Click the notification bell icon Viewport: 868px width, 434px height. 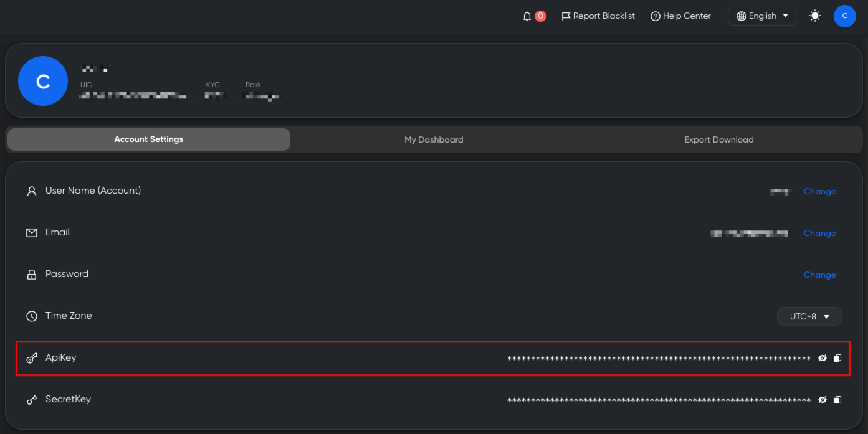[527, 16]
